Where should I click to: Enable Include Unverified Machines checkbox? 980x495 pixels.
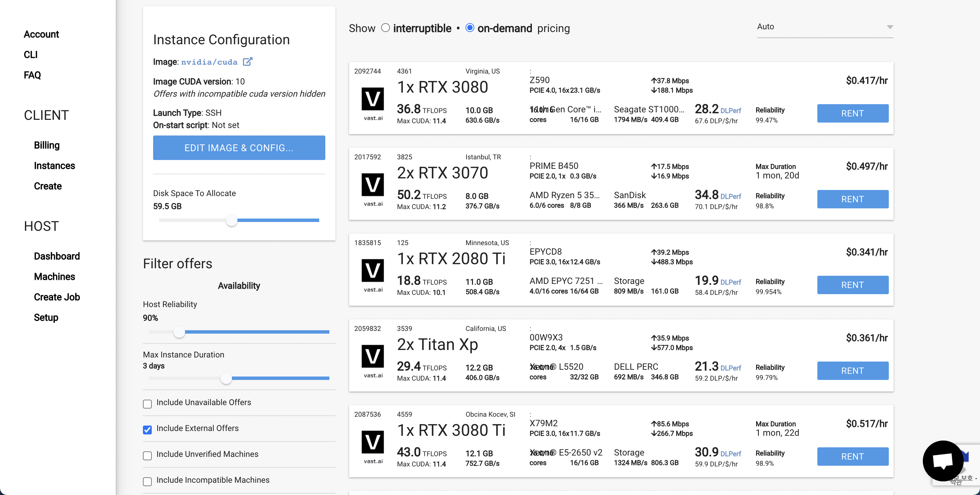(147, 456)
